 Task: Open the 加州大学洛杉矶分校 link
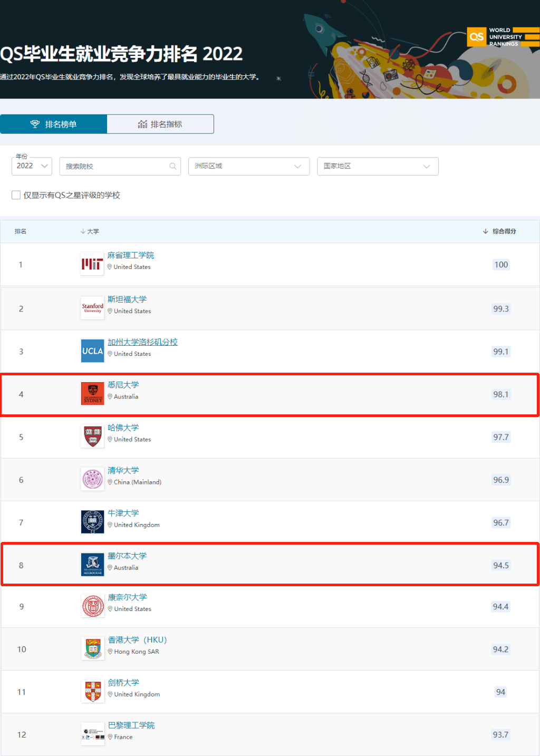pyautogui.click(x=142, y=342)
